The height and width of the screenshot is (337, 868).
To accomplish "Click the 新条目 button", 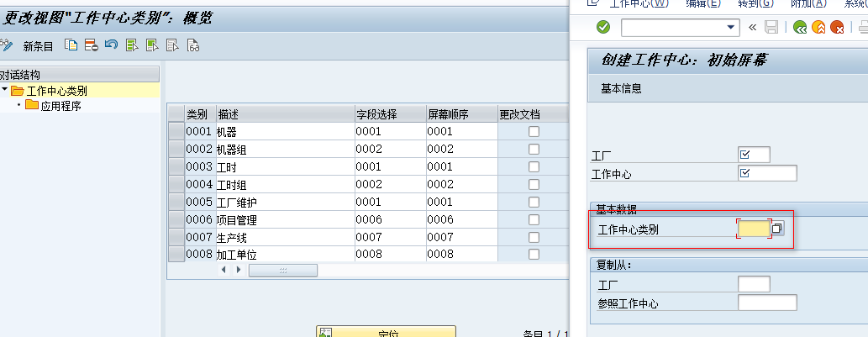I will pyautogui.click(x=38, y=46).
